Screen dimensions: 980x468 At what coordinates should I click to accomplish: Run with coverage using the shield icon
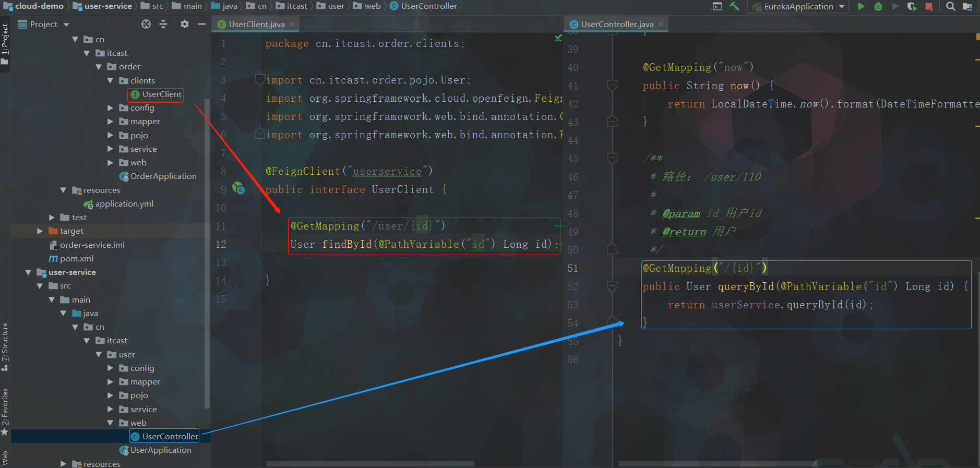click(912, 6)
